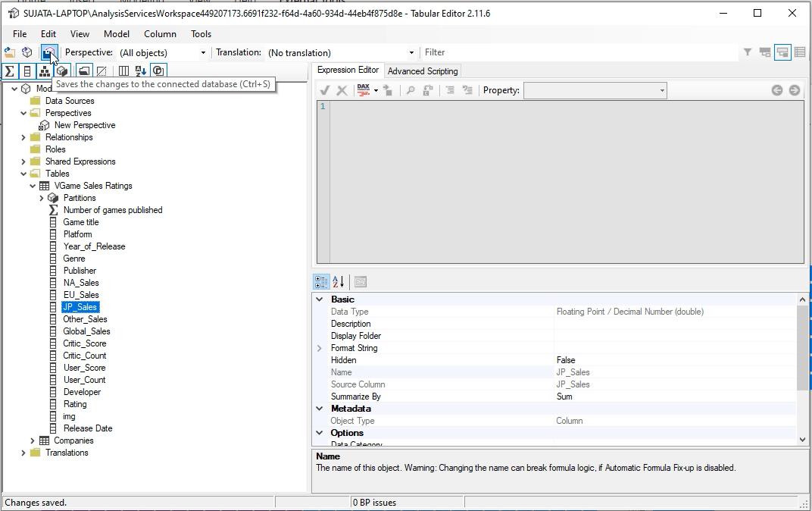The width and height of the screenshot is (812, 511).
Task: Open the File menu
Action: click(20, 34)
